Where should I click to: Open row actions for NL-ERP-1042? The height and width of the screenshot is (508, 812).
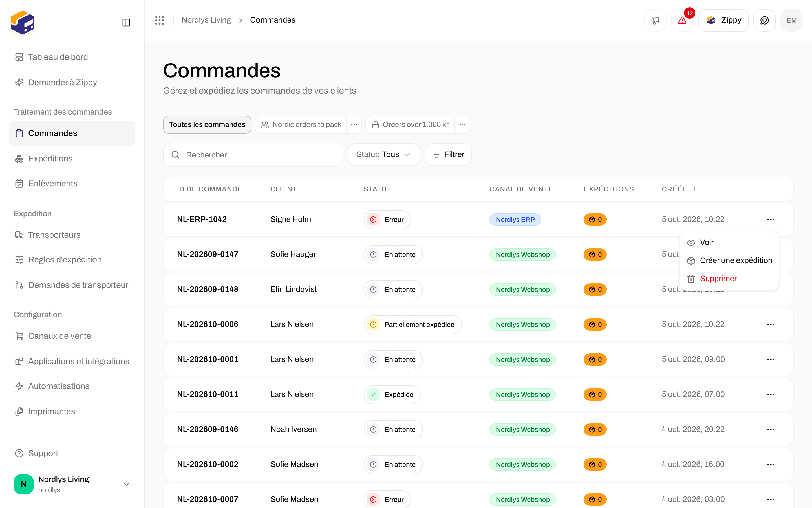tap(771, 219)
